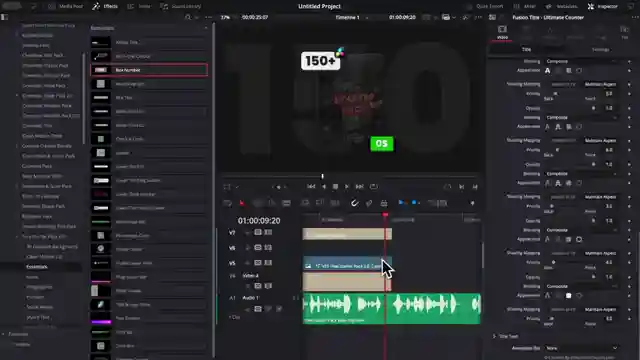This screenshot has width=640, height=360.
Task: Open the Index panel
Action: point(139,6)
